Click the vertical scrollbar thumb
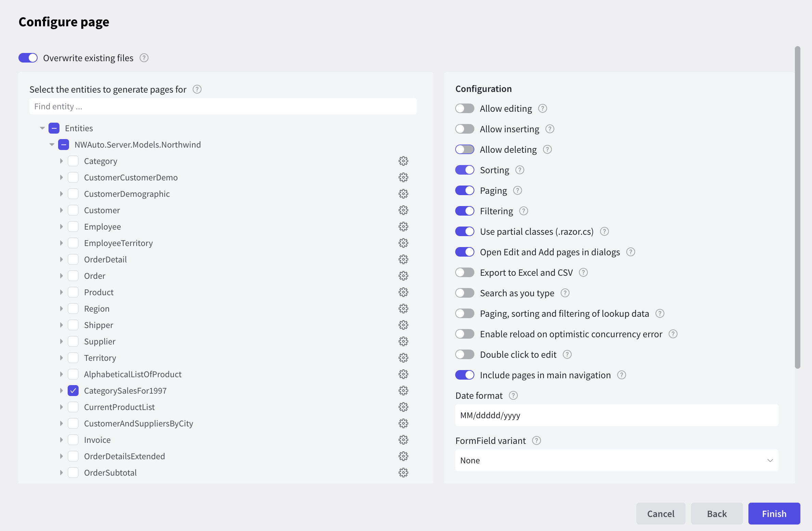The width and height of the screenshot is (812, 531). [x=797, y=207]
